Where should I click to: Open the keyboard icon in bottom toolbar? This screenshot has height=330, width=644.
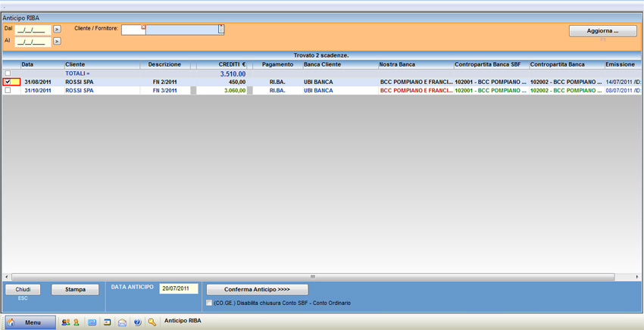click(92, 322)
